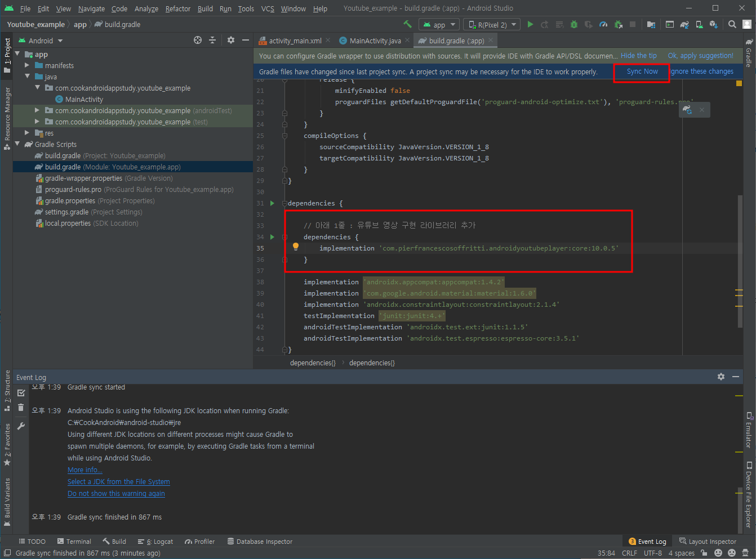
Task: Close the build.gradle (:app) tab
Action: click(x=491, y=40)
